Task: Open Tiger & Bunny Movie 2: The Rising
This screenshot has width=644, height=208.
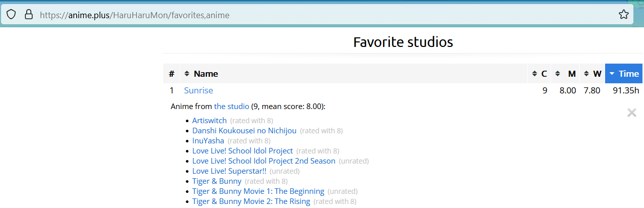Action: (251, 201)
